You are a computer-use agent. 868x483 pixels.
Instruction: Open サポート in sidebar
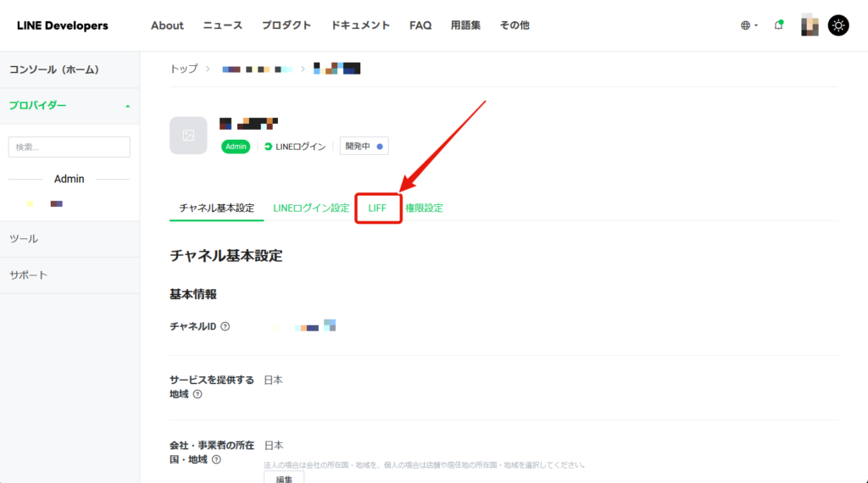tap(70, 275)
